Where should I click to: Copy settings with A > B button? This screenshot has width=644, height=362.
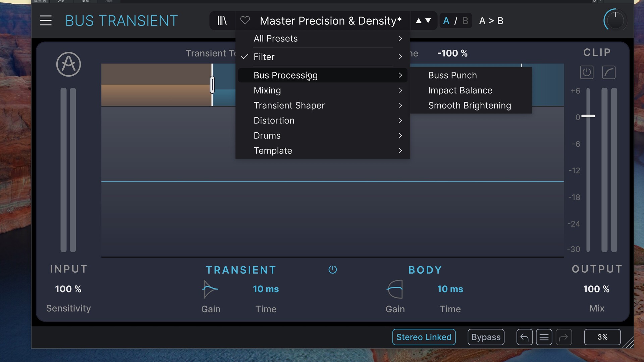click(491, 21)
